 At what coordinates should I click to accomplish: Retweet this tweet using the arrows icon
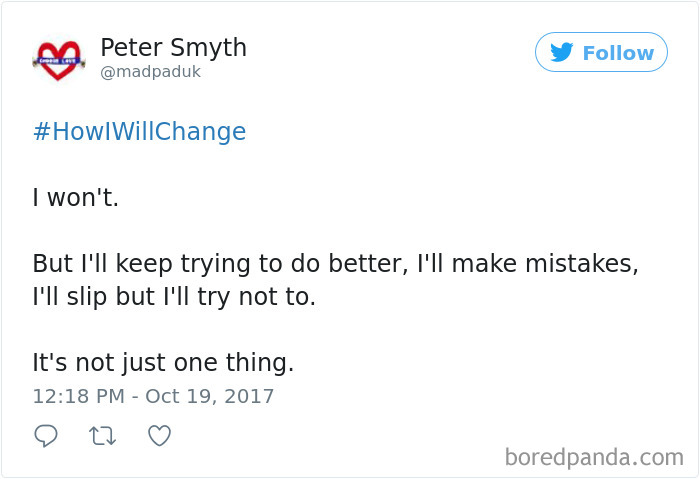tap(103, 436)
